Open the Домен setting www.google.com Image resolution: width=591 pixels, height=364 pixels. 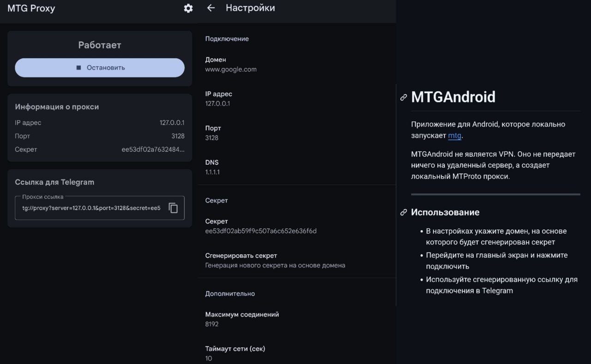click(x=296, y=65)
